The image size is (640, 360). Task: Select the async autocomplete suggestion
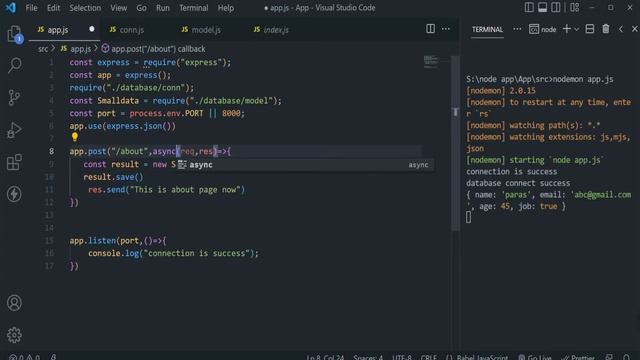click(305, 165)
